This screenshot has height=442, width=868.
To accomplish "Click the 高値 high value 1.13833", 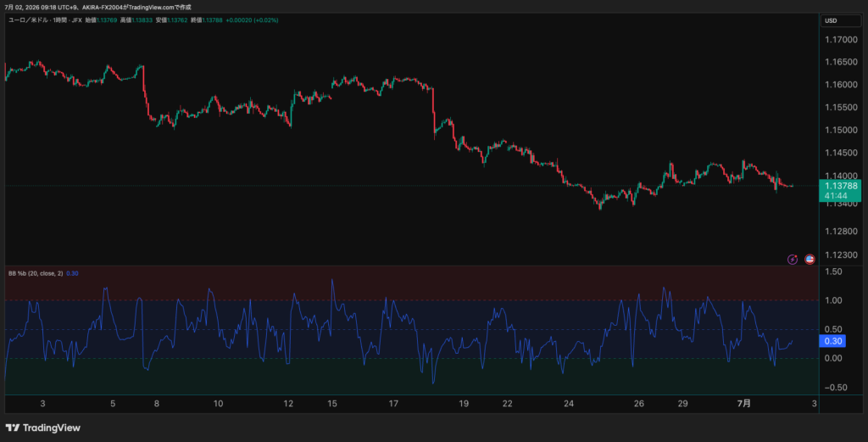I will pos(142,20).
